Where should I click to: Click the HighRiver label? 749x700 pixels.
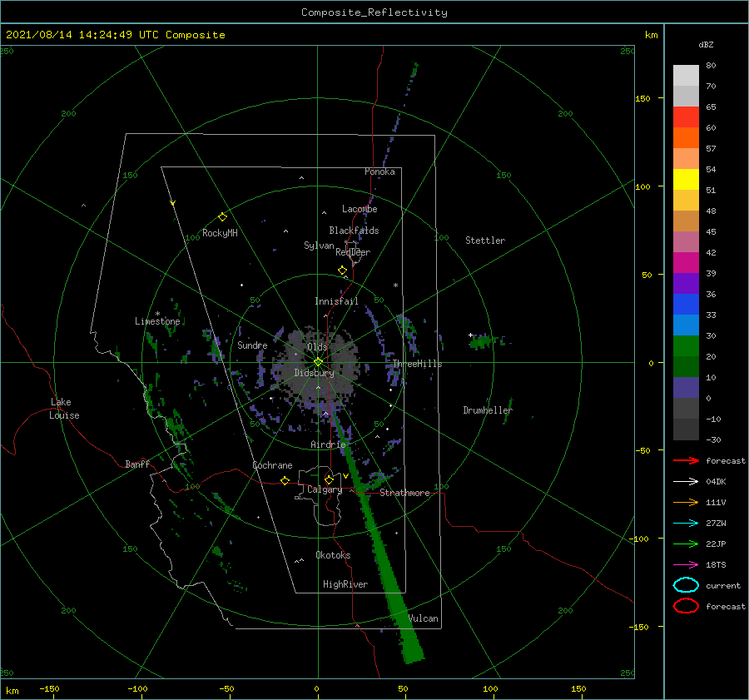point(345,584)
